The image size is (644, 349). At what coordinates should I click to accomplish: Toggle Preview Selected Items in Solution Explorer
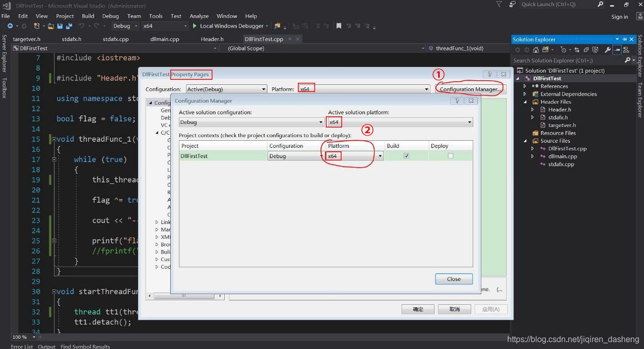[617, 50]
